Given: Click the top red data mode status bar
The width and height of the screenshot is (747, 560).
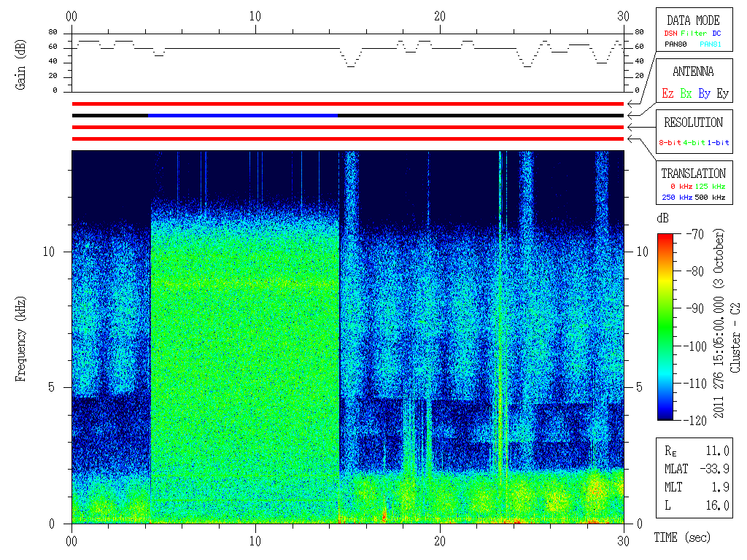Looking at the screenshot, I should point(347,104).
